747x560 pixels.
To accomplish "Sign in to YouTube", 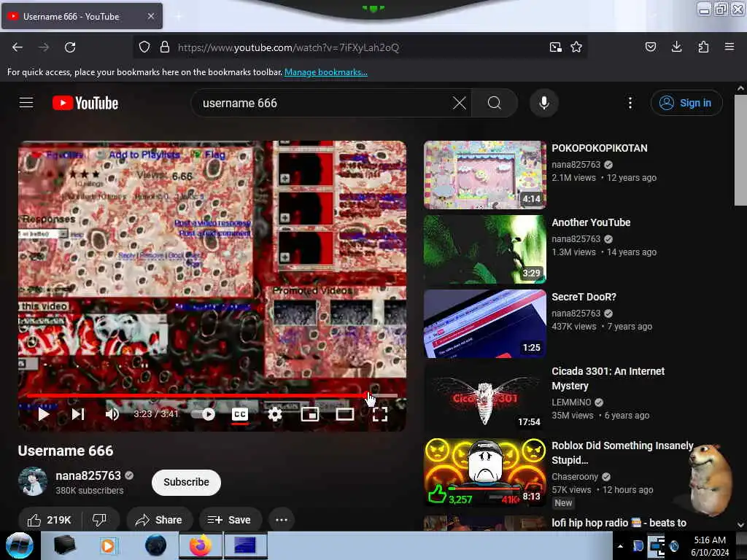I will (686, 103).
